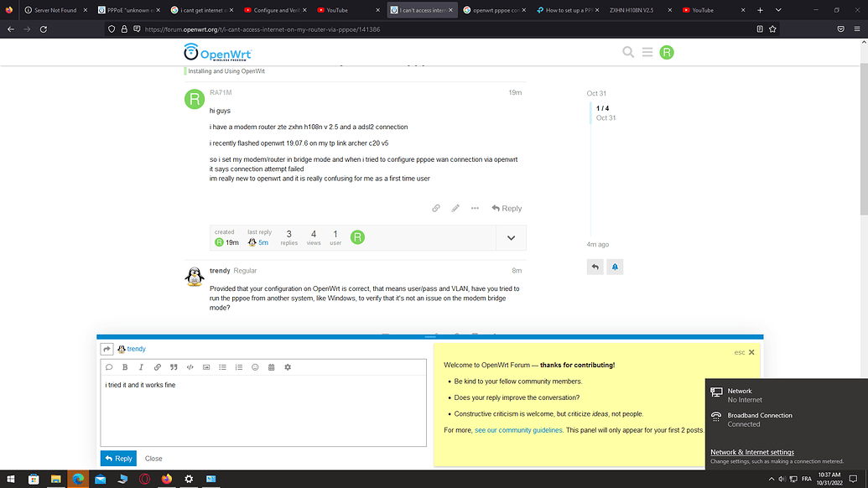Toggle the bookmark star in the address bar

[772, 28]
